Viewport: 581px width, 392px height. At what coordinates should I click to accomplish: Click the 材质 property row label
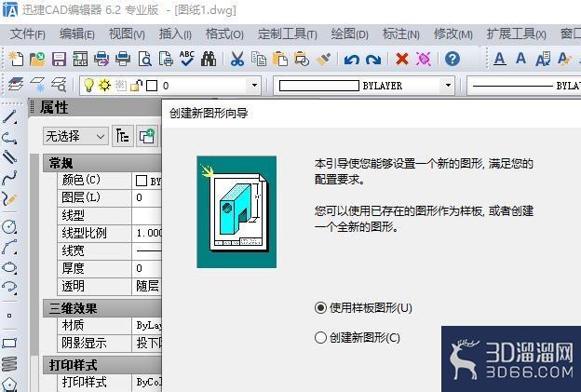(x=73, y=325)
